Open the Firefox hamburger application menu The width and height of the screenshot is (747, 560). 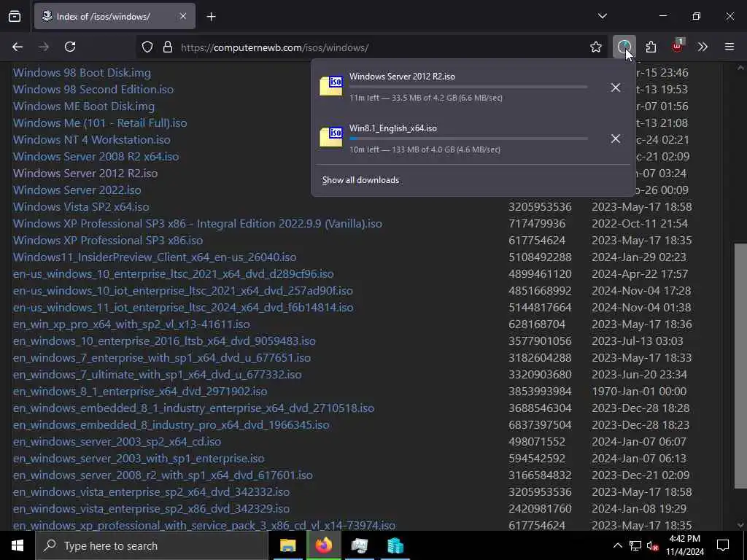click(x=729, y=47)
